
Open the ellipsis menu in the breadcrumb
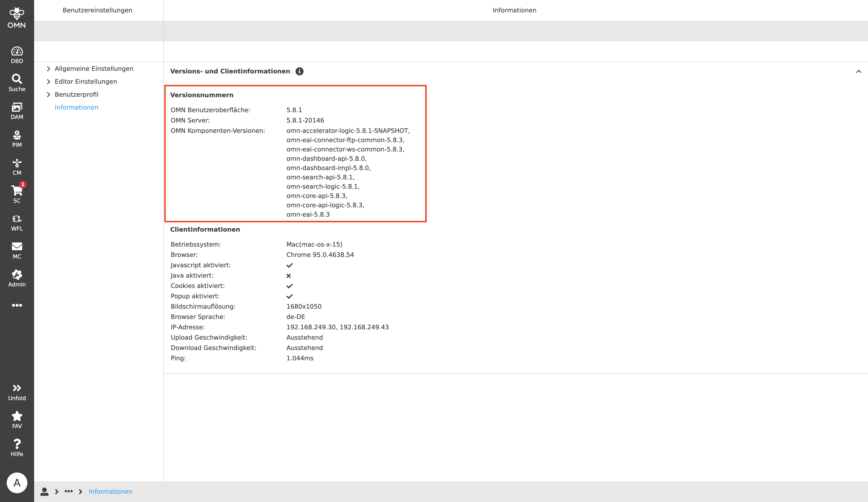(69, 491)
